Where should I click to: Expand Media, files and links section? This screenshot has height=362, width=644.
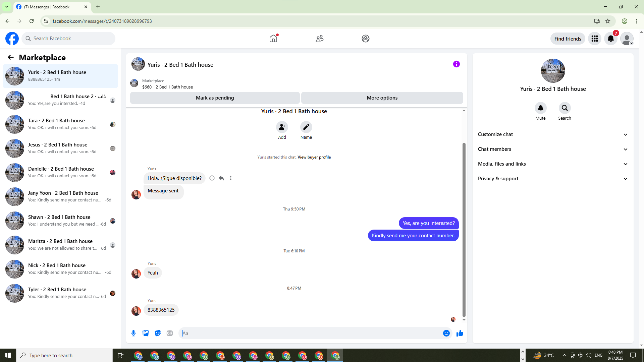coord(553,164)
